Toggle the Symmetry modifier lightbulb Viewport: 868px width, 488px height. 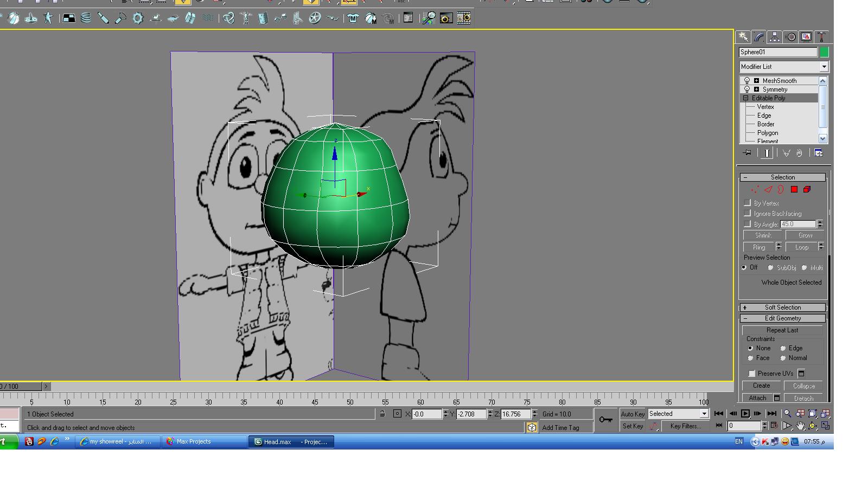point(747,89)
